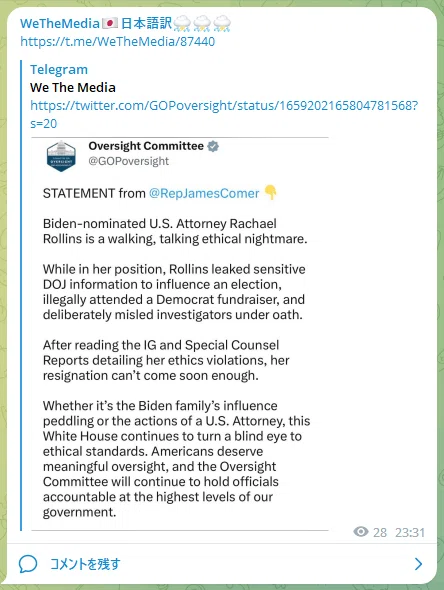Click the We The Media preview title

pyautogui.click(x=73, y=88)
